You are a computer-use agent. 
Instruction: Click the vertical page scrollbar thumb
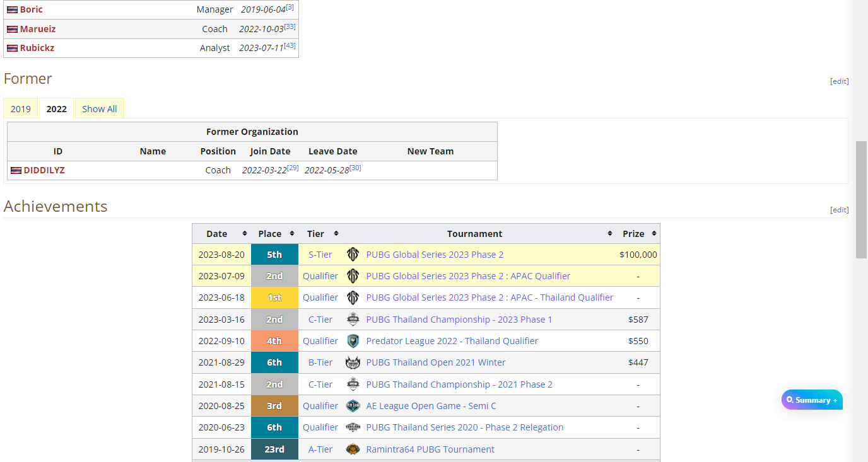(x=861, y=199)
